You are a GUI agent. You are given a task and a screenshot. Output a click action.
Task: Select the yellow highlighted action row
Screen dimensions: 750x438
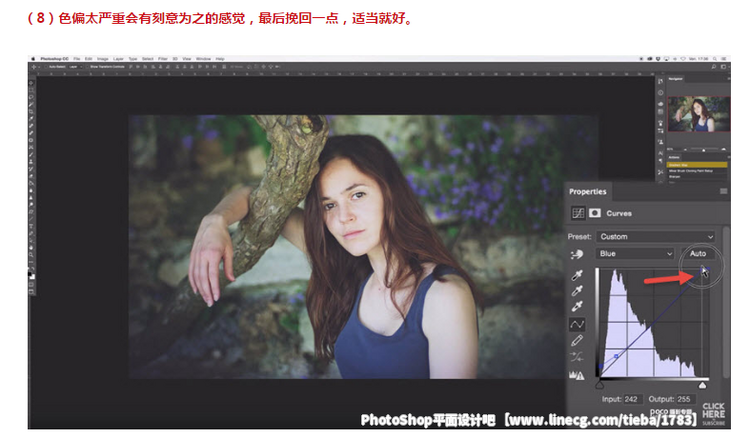coord(697,165)
